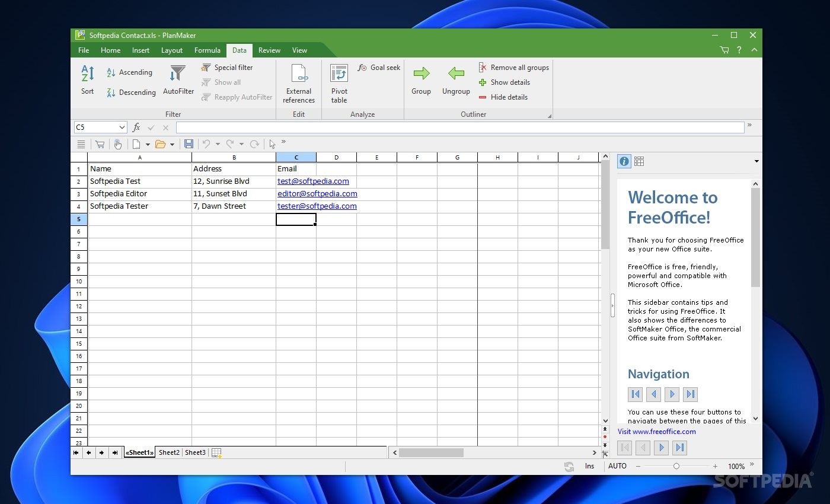
Task: Open the Special filter command
Action: point(227,68)
